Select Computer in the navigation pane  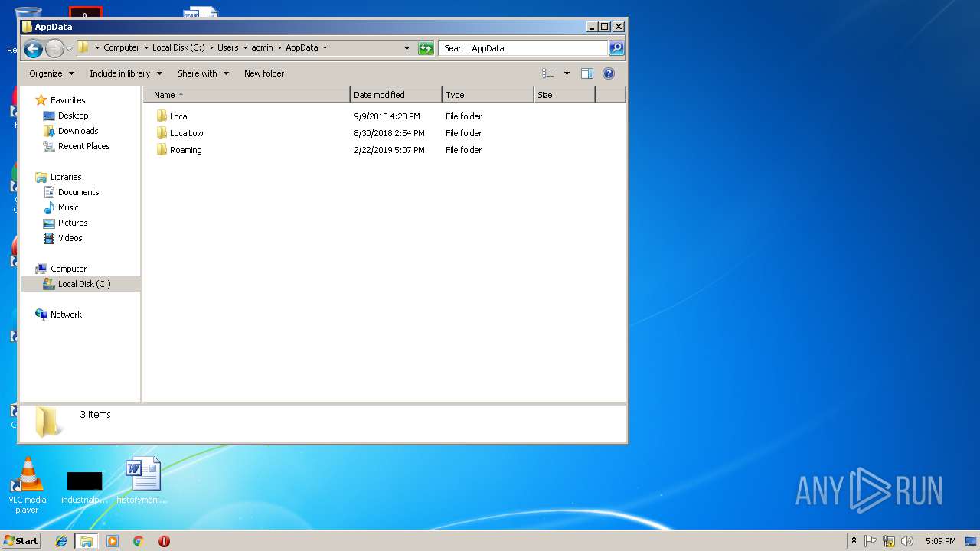68,269
